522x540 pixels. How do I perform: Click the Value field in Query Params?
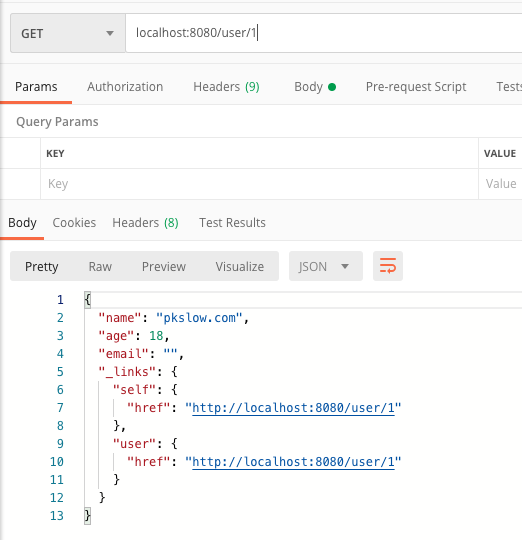point(500,184)
